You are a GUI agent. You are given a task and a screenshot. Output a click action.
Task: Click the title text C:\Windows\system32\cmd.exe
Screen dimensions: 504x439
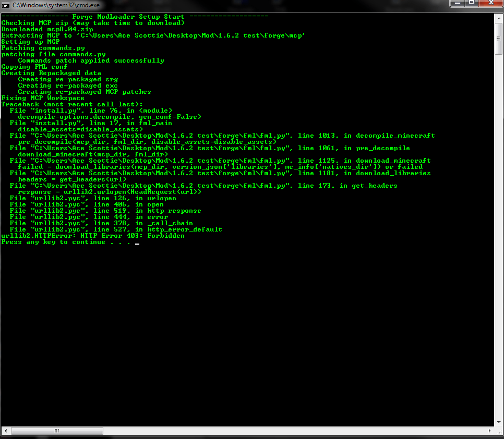56,5
